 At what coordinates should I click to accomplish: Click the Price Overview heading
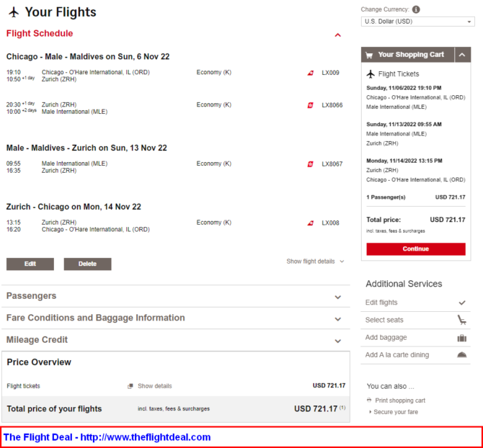pos(39,362)
